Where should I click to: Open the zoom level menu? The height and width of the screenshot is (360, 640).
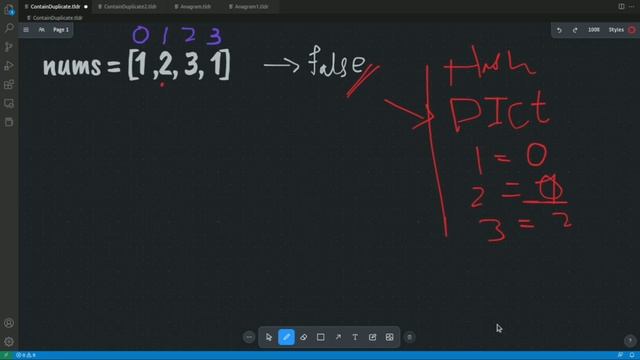click(x=594, y=30)
